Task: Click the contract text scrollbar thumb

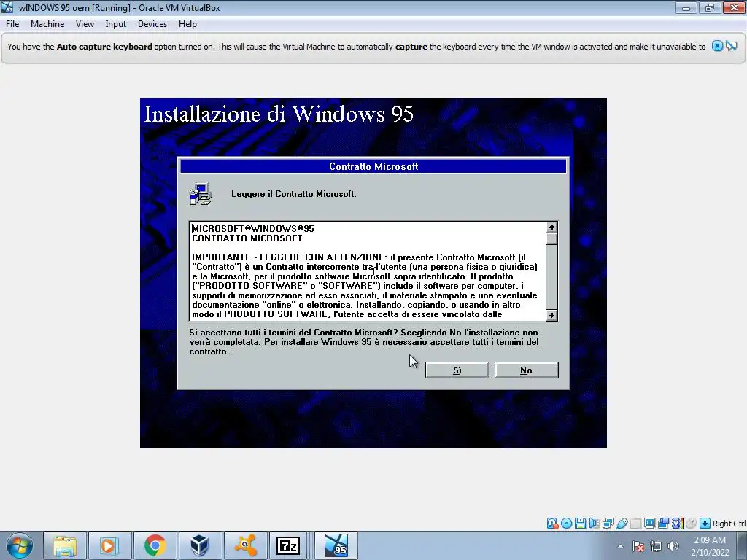Action: (x=551, y=238)
